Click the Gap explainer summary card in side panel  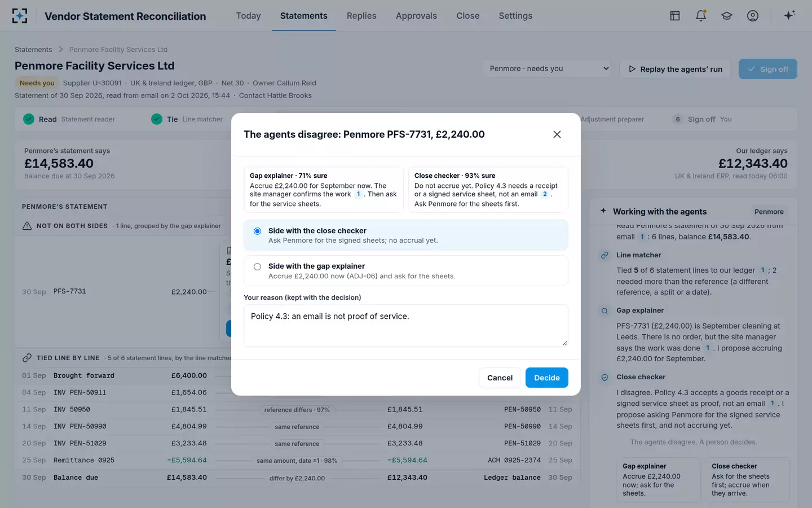[x=659, y=480]
